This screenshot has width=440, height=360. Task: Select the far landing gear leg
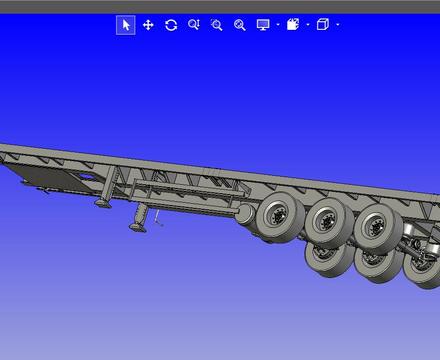pyautogui.click(x=107, y=188)
